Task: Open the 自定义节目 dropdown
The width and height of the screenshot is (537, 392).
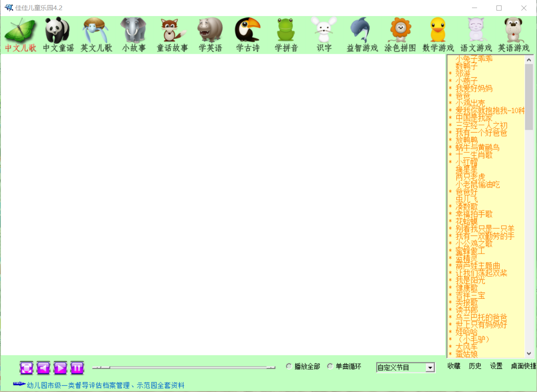Action: pos(430,367)
